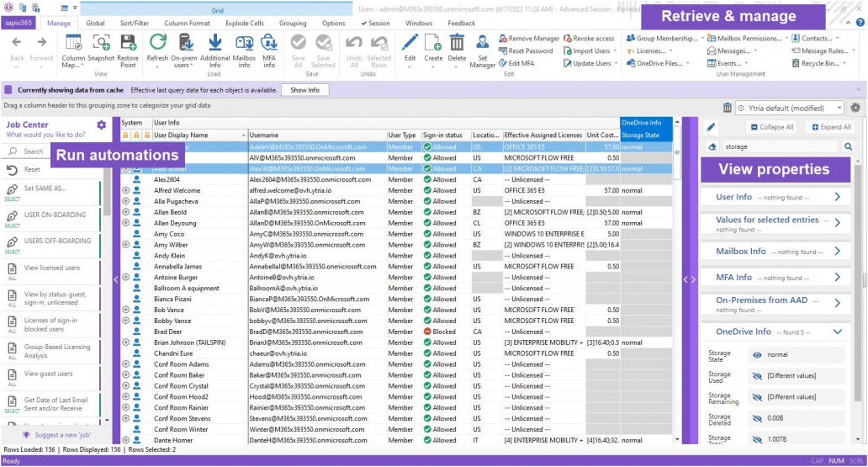Toggle visibility of Storage Used property
Image resolution: width=868 pixels, height=467 pixels.
click(x=757, y=376)
